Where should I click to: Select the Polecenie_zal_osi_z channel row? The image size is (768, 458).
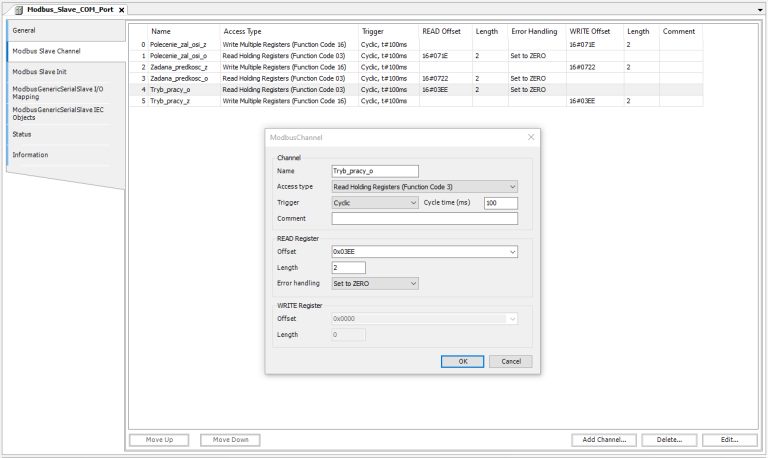click(178, 45)
